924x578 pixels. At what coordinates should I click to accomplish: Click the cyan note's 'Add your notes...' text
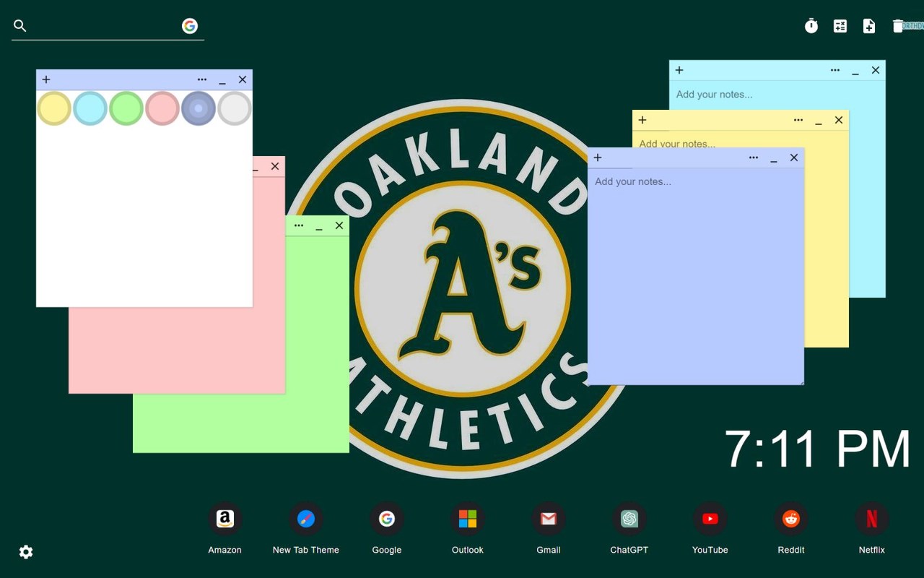click(x=714, y=95)
